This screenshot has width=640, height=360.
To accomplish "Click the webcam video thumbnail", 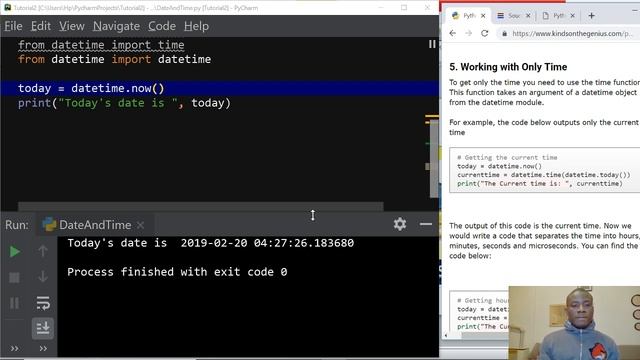I will (x=574, y=323).
